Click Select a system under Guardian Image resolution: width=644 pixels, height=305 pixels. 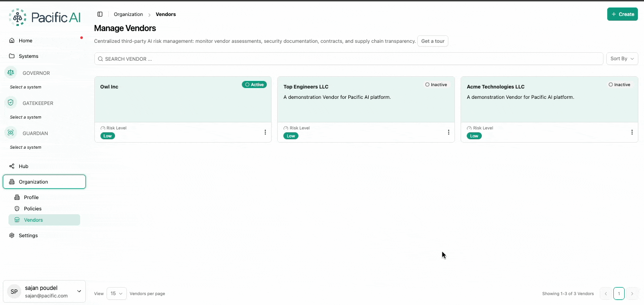(25, 147)
